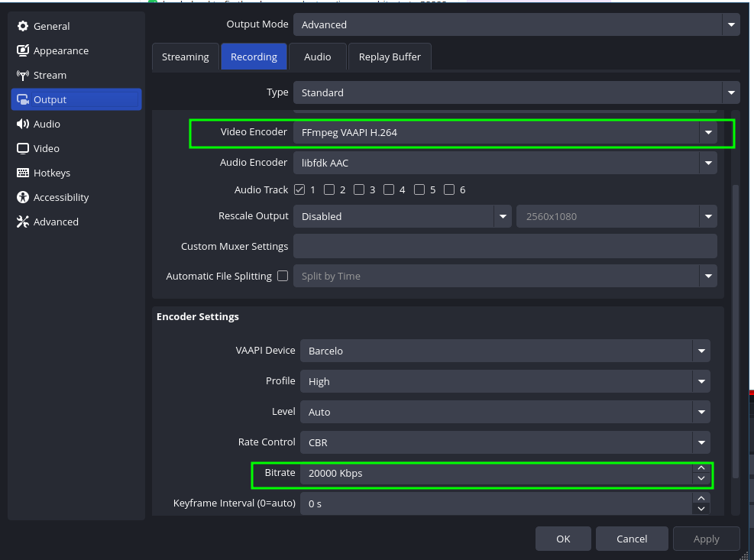
Task: Open the Rate Control dropdown
Action: pyautogui.click(x=505, y=442)
